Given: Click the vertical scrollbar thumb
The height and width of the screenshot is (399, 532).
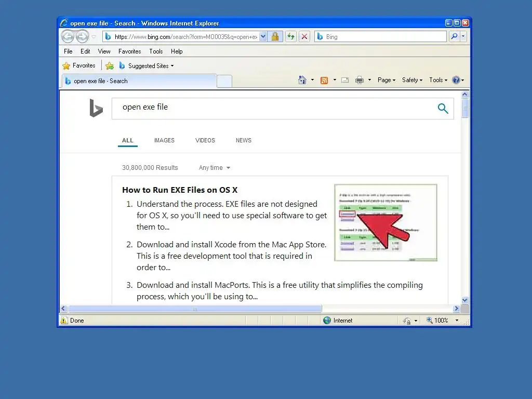Looking at the screenshot, I should [465, 108].
